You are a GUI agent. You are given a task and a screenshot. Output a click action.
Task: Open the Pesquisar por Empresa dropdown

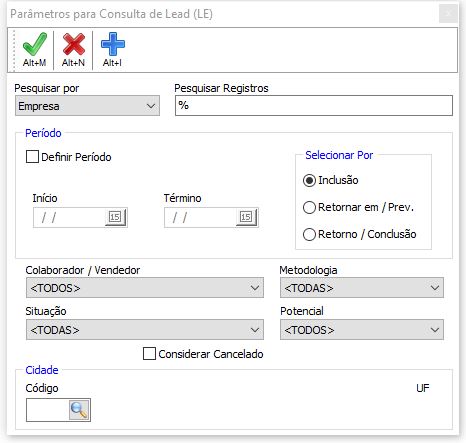87,106
